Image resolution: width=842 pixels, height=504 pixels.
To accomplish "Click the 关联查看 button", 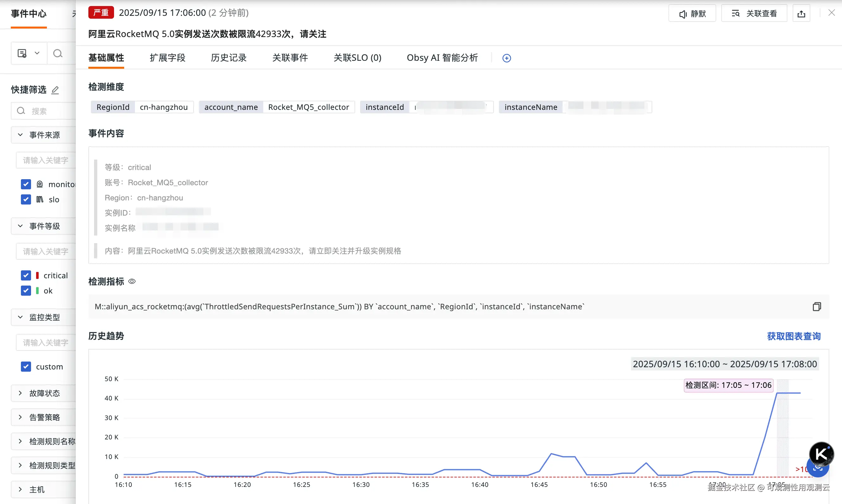I will pyautogui.click(x=754, y=14).
